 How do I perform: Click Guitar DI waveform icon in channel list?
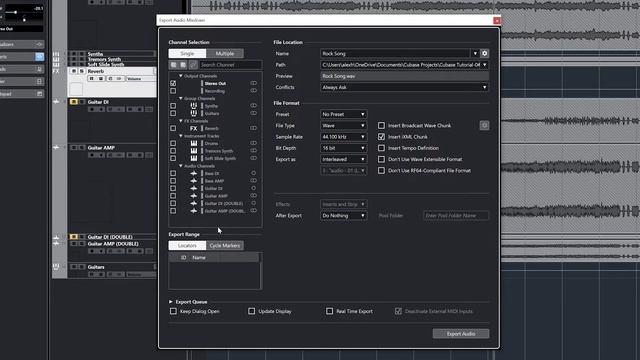click(193, 188)
